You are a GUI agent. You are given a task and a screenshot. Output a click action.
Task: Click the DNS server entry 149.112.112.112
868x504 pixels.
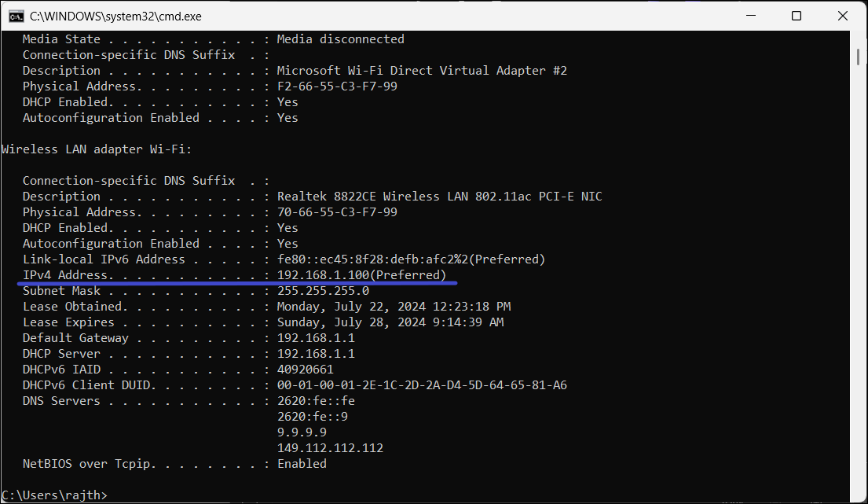330,448
